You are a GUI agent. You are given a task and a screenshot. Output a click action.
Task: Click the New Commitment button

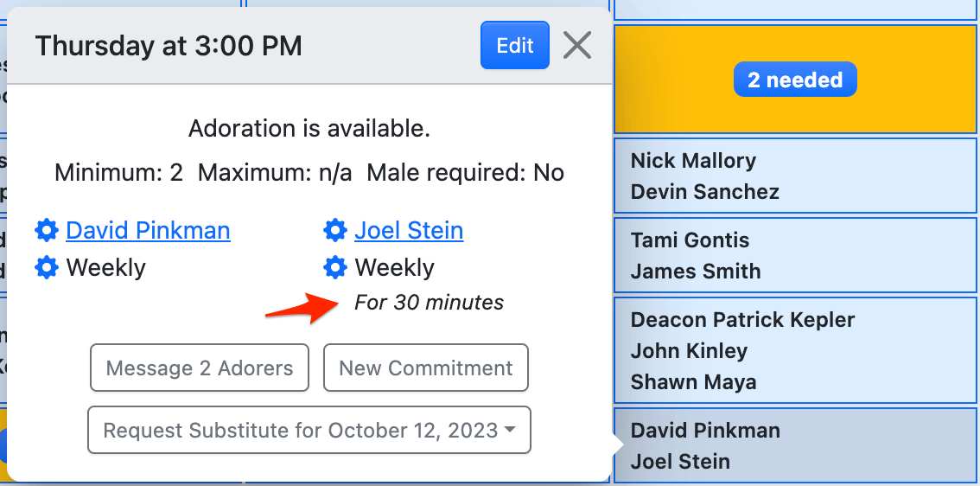(x=426, y=368)
